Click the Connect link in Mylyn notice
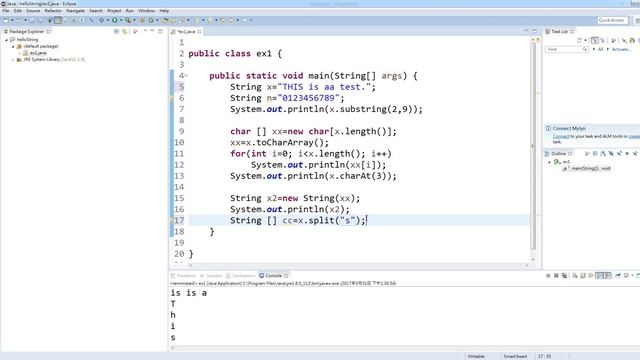The image size is (640, 360). pyautogui.click(x=561, y=136)
